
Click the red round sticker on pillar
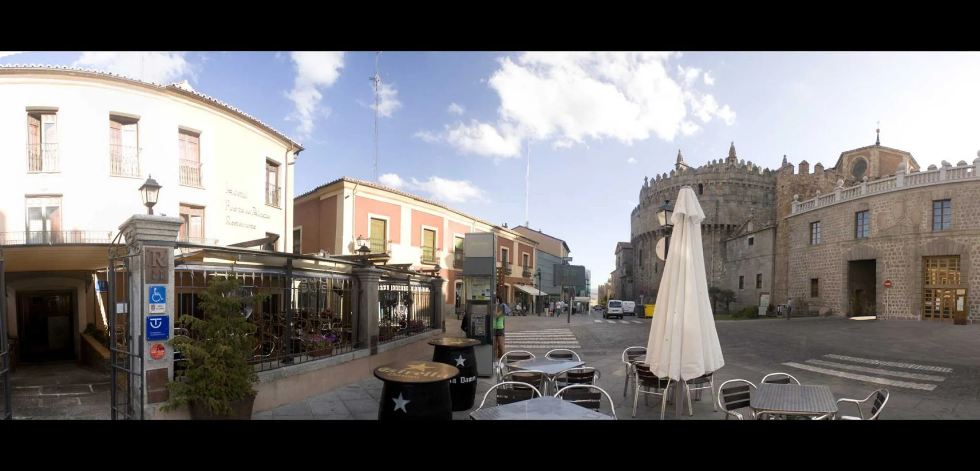(157, 351)
